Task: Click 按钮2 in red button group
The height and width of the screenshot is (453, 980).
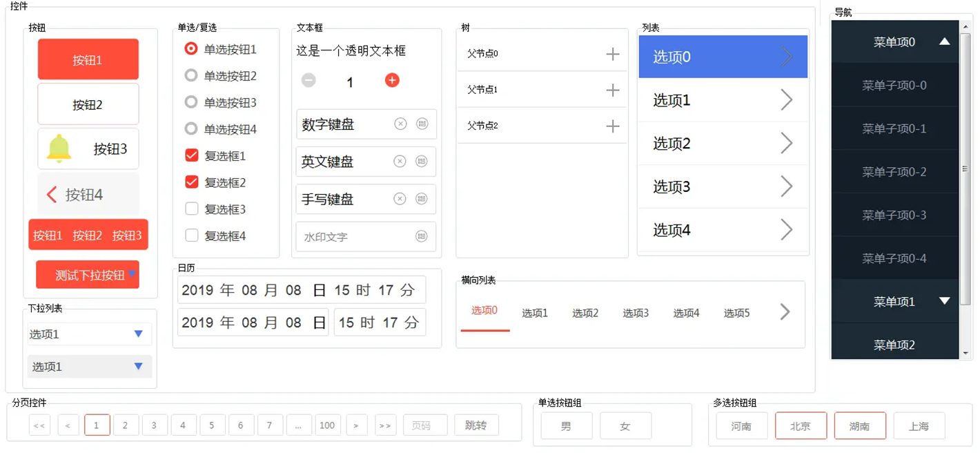Action: pyautogui.click(x=88, y=235)
